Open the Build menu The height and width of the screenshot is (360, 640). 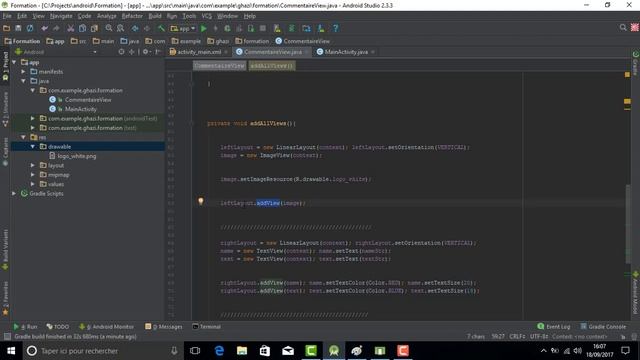(x=155, y=16)
